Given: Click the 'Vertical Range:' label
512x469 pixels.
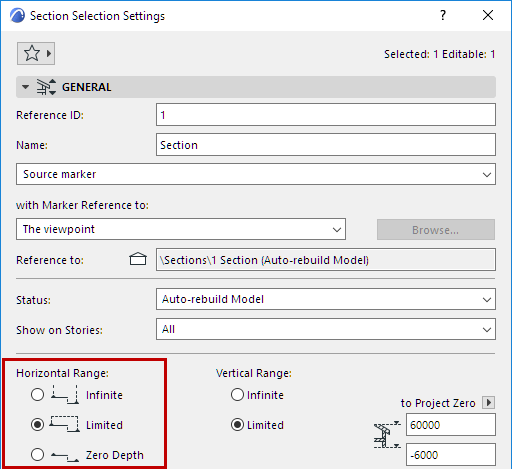Looking at the screenshot, I should click(x=254, y=373).
